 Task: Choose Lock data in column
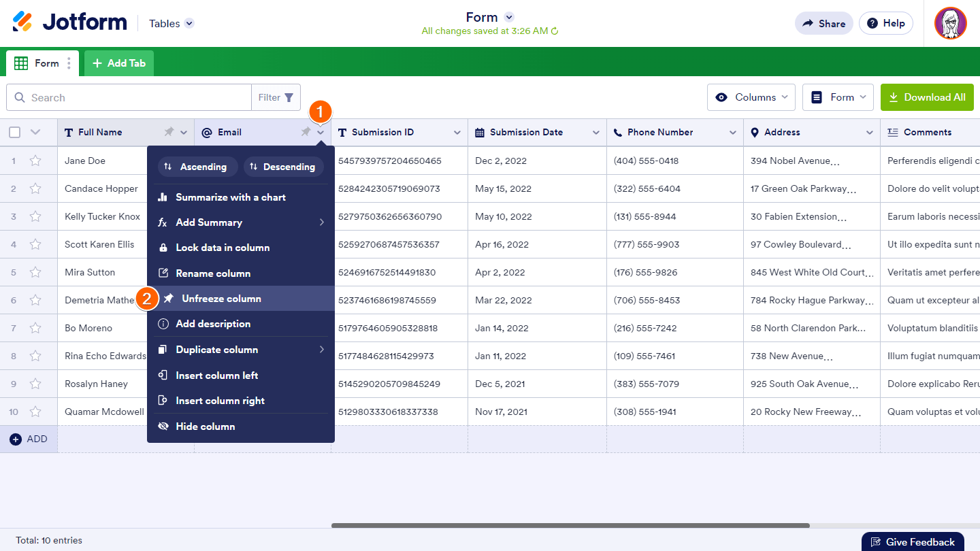(223, 248)
